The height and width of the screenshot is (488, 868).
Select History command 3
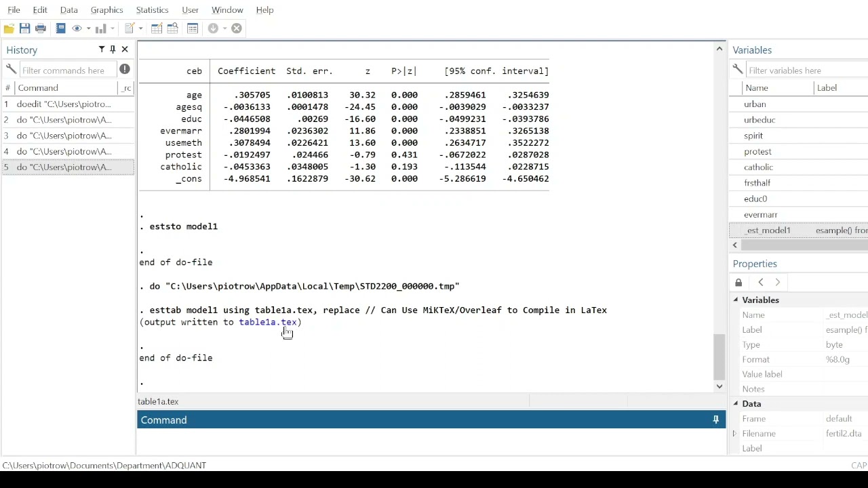point(68,136)
